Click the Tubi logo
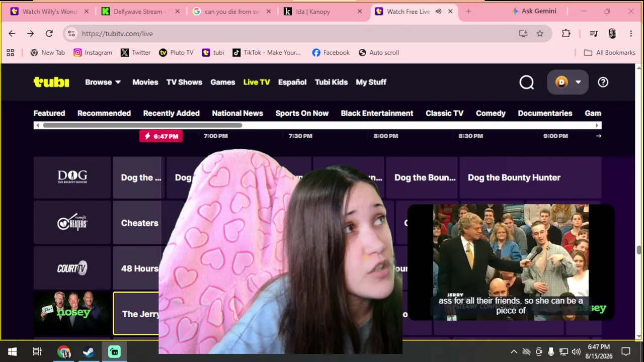The height and width of the screenshot is (362, 644). click(51, 82)
